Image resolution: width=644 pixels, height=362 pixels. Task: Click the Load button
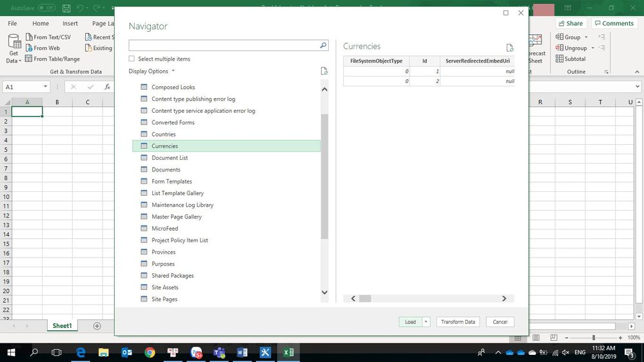tap(410, 322)
